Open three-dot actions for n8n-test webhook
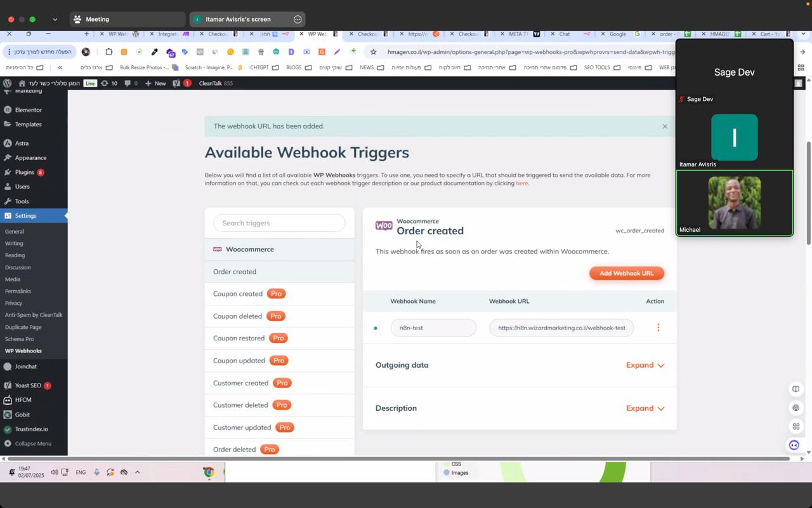The width and height of the screenshot is (812, 508). (658, 328)
